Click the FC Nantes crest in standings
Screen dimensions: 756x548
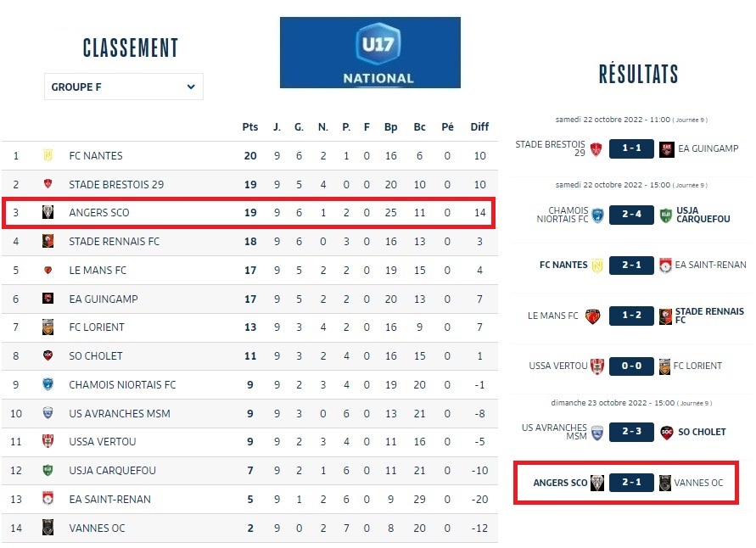[48, 155]
